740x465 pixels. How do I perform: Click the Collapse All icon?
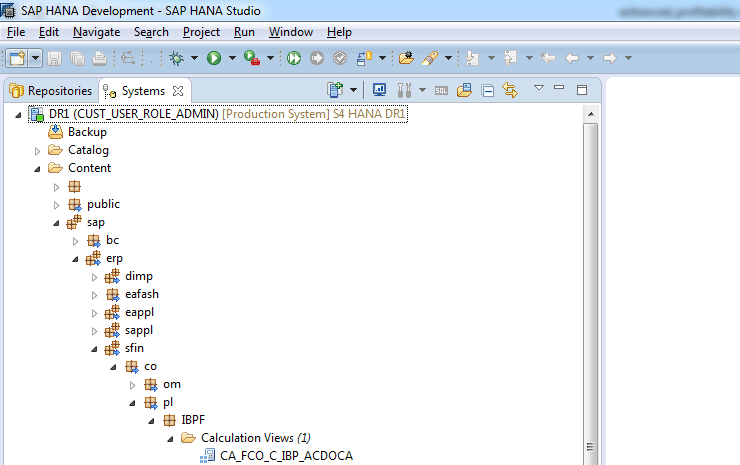(x=488, y=90)
